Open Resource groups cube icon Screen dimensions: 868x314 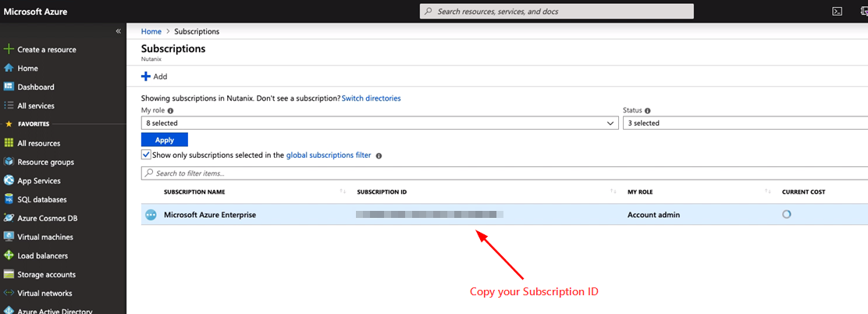[9, 162]
